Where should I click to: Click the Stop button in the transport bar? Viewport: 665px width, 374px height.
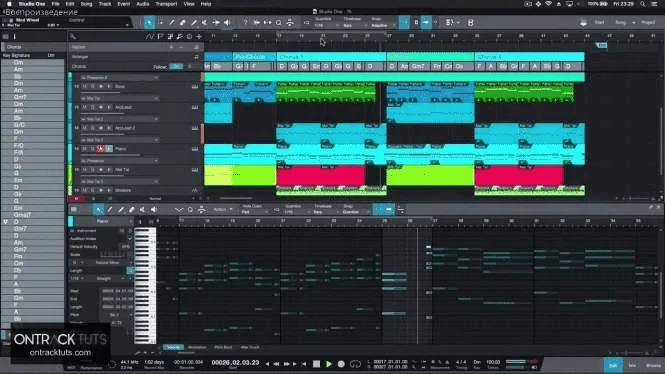click(x=316, y=364)
